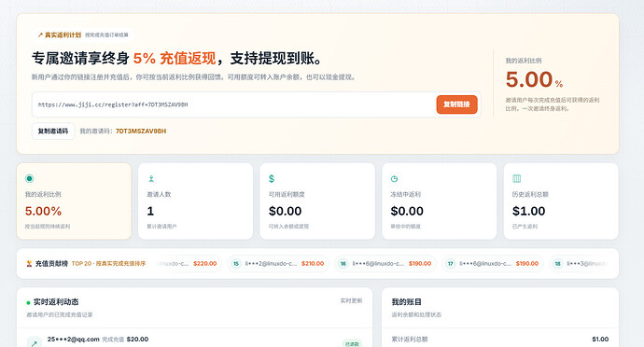
Task: Click the 实时返利动态 panel title
Action: (56, 302)
